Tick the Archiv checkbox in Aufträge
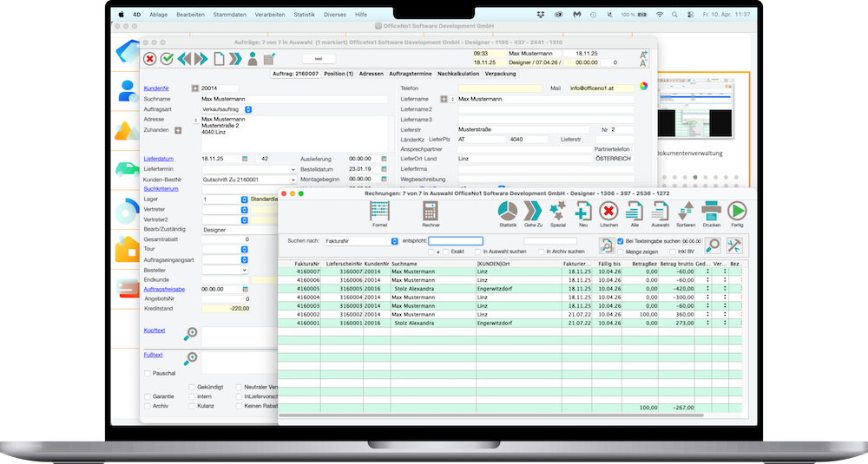Image resolution: width=868 pixels, height=464 pixels. pyautogui.click(x=148, y=406)
